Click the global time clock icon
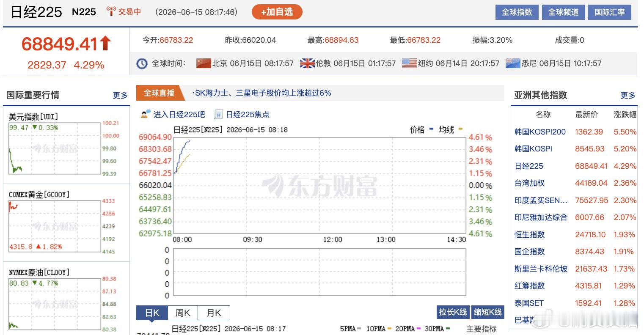Viewport: 644px width, 335px height. [142, 63]
